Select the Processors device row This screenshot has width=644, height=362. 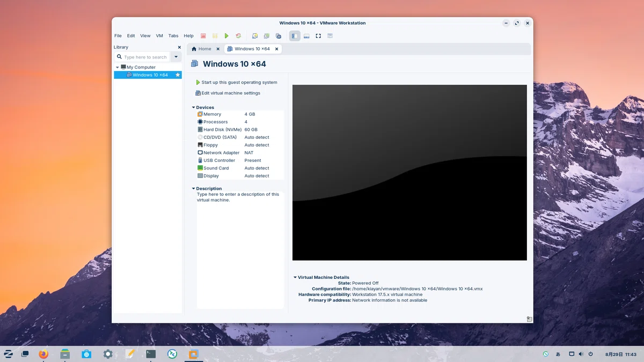tap(240, 122)
